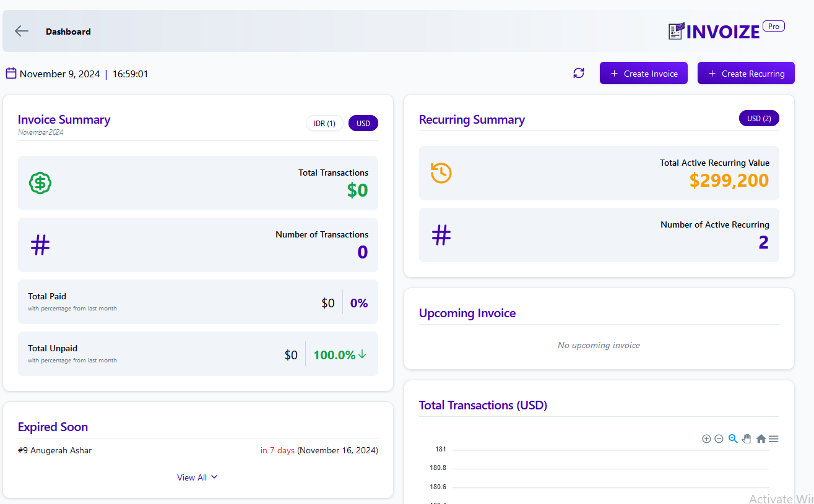The image size is (814, 504).
Task: Click the back arrow on the Dashboard header
Action: point(21,31)
